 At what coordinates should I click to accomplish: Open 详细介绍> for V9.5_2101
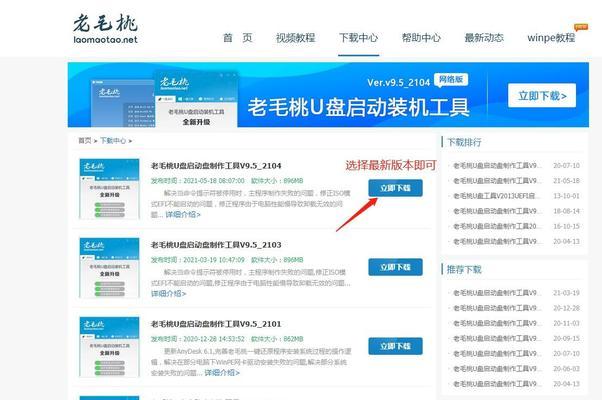[x=222, y=373]
